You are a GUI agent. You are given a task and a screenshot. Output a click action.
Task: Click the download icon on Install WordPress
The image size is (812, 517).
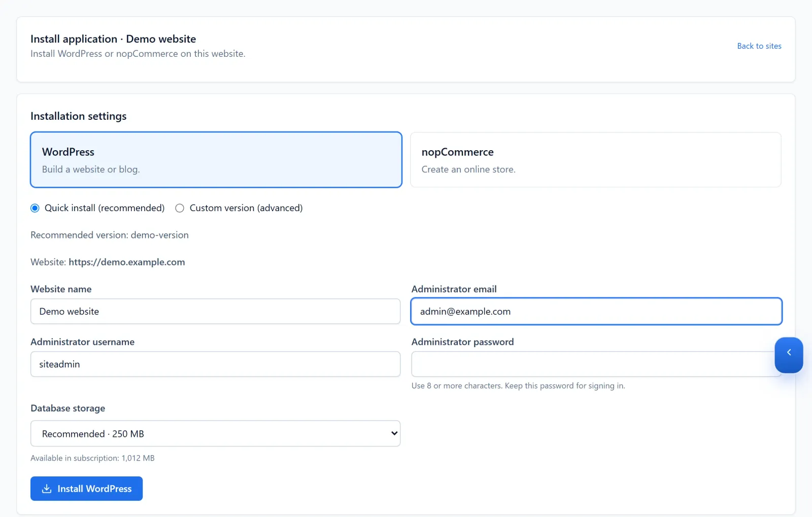(x=47, y=489)
